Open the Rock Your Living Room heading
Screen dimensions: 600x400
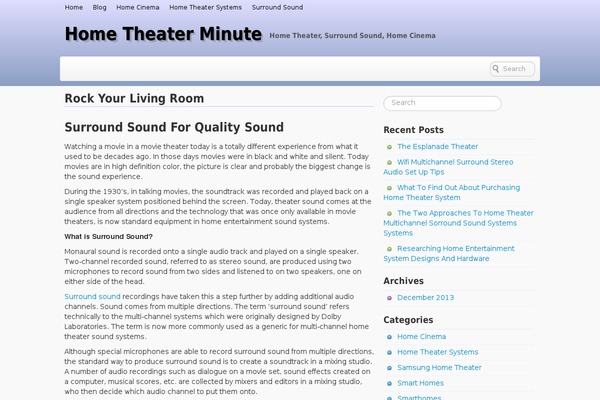click(134, 98)
